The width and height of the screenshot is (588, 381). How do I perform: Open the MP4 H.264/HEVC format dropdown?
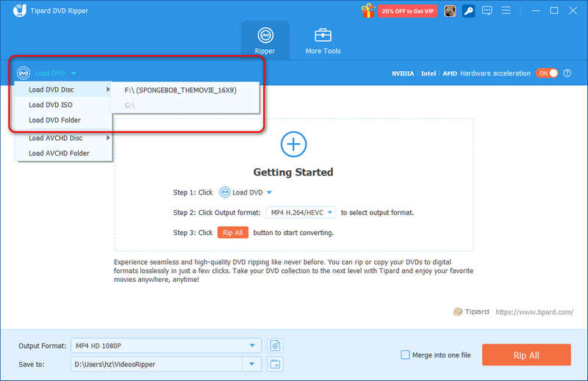click(x=301, y=212)
